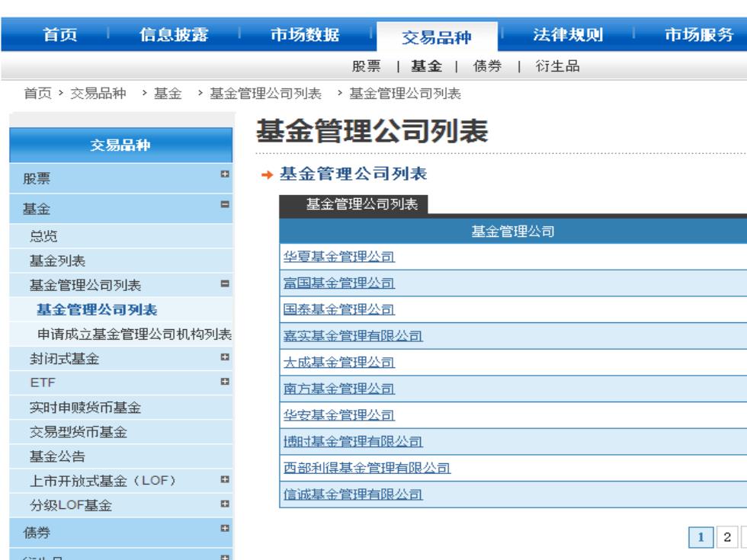Open 大成基金管理公司 link
This screenshot has width=747, height=560.
(x=338, y=363)
